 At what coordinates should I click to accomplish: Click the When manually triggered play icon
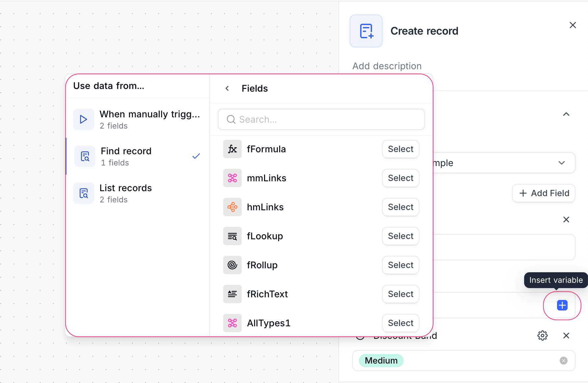tap(83, 119)
